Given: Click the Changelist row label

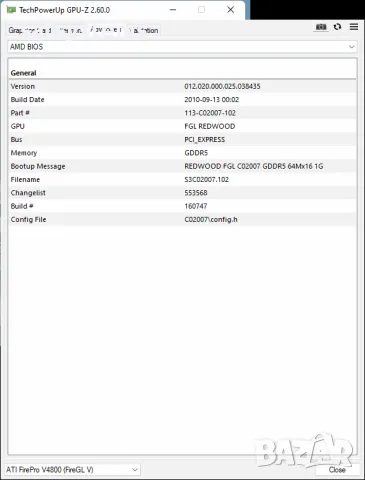Looking at the screenshot, I should click(x=28, y=193).
